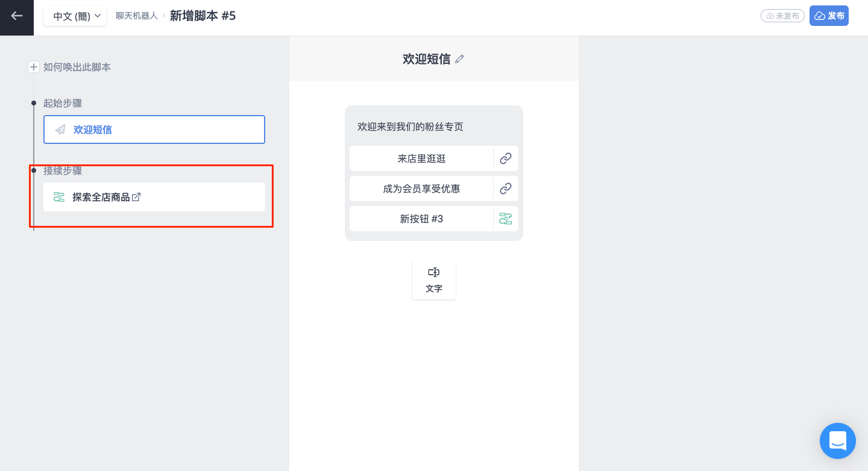Click the flow icon beside 探索全店商品
The width and height of the screenshot is (868, 471).
[x=59, y=197]
